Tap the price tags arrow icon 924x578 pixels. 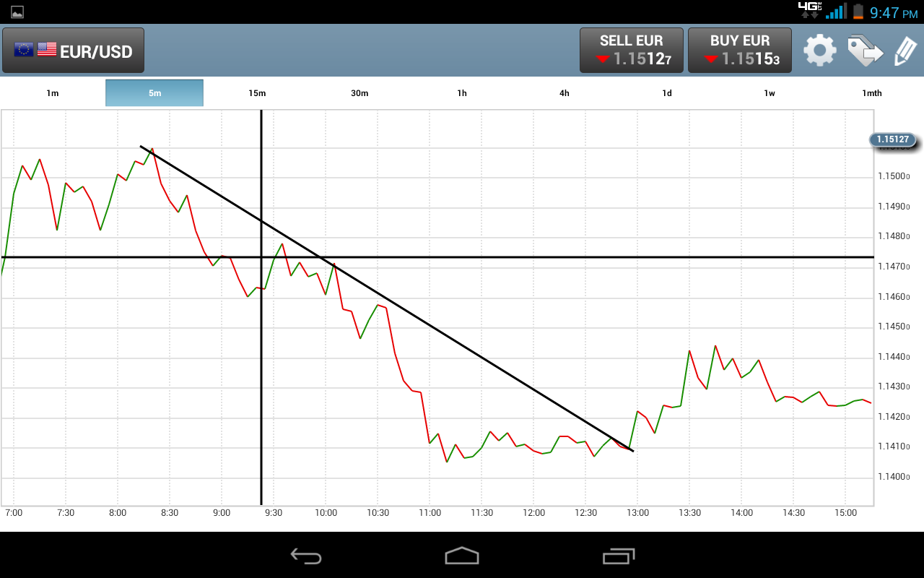pos(866,51)
